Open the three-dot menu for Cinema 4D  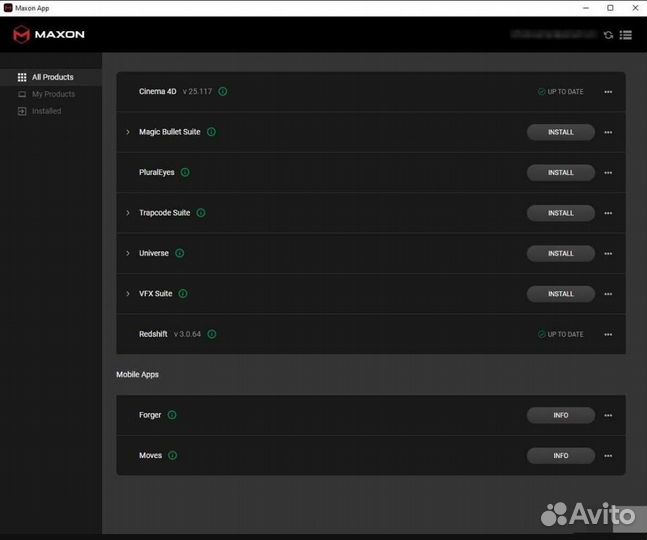tap(608, 92)
